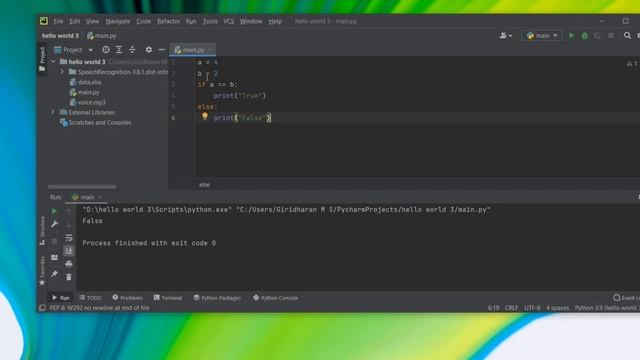This screenshot has width=640, height=360.
Task: Open the Event Log button
Action: tap(627, 298)
